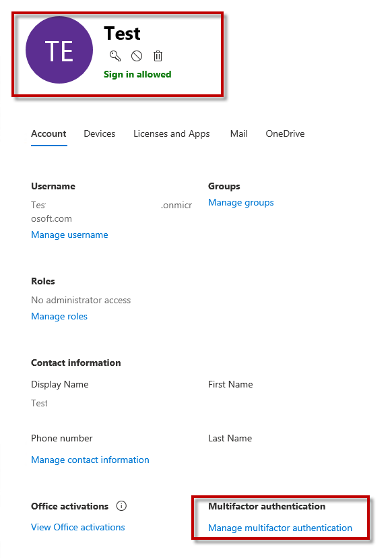This screenshot has width=392, height=558.
Task: Select the Mail tab
Action: tap(238, 133)
